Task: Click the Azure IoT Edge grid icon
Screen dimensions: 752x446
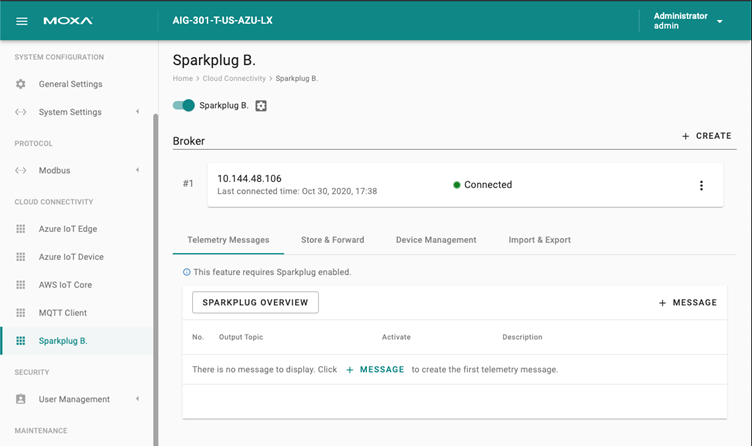Action: pyautogui.click(x=21, y=229)
